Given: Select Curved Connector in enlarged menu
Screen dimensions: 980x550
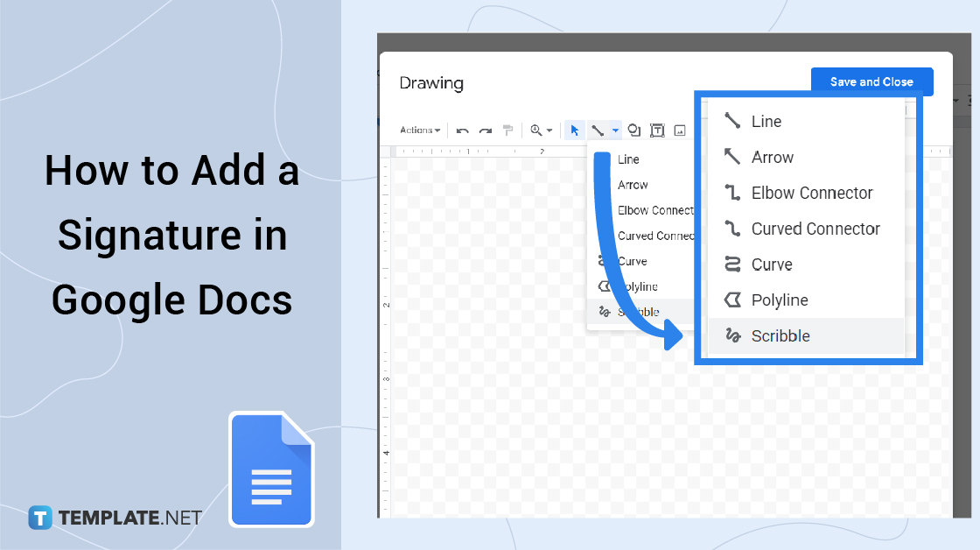Looking at the screenshot, I should tap(815, 229).
